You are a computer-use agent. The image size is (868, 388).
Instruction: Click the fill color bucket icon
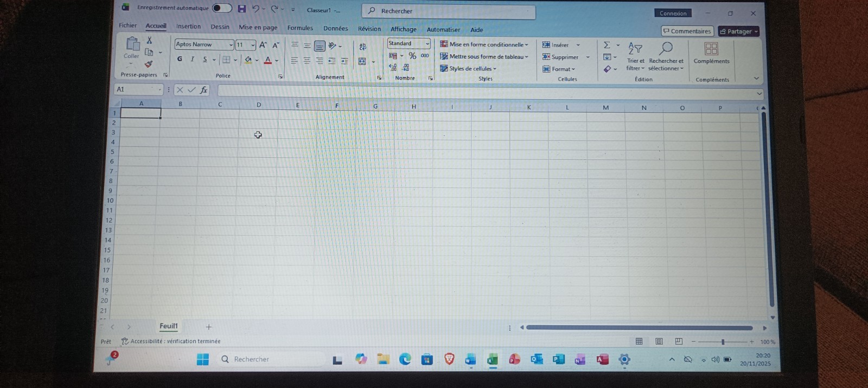coord(248,60)
